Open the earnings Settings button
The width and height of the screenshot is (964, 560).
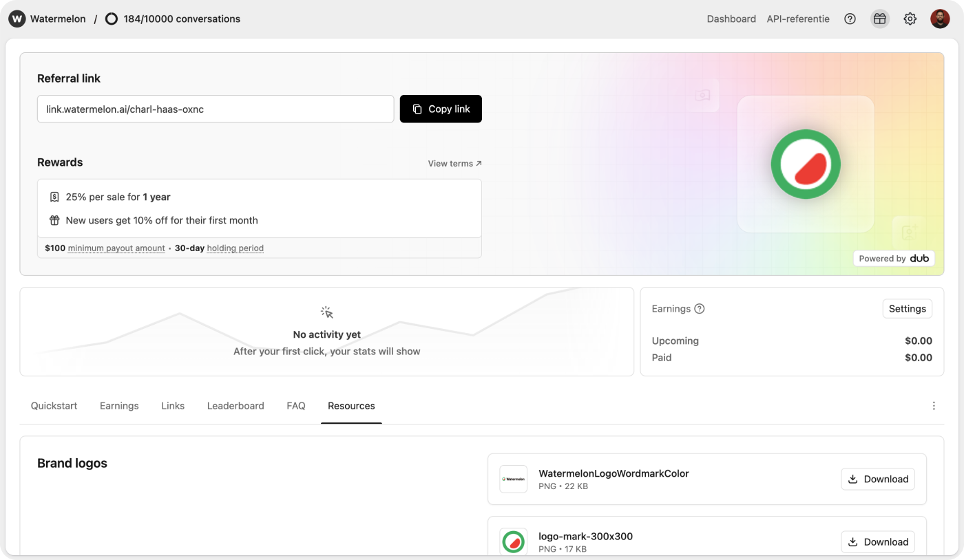coord(907,309)
